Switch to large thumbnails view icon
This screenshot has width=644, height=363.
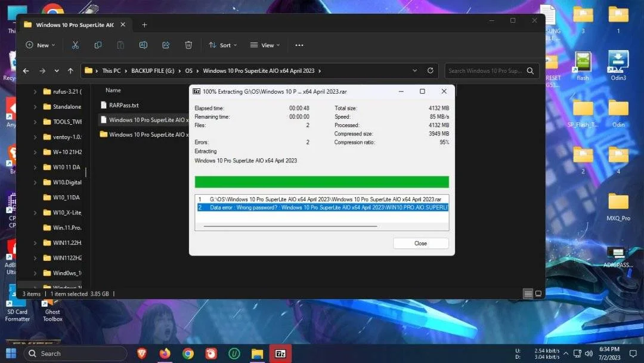[x=538, y=294]
